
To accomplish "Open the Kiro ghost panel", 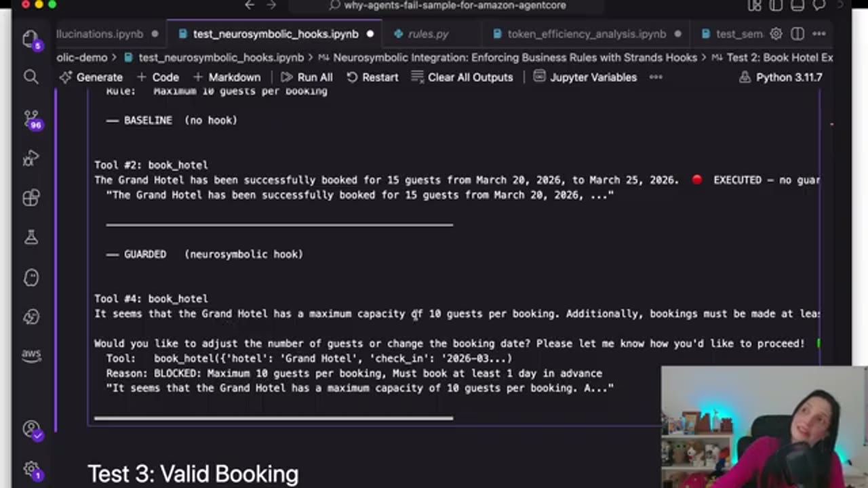I will click(31, 277).
